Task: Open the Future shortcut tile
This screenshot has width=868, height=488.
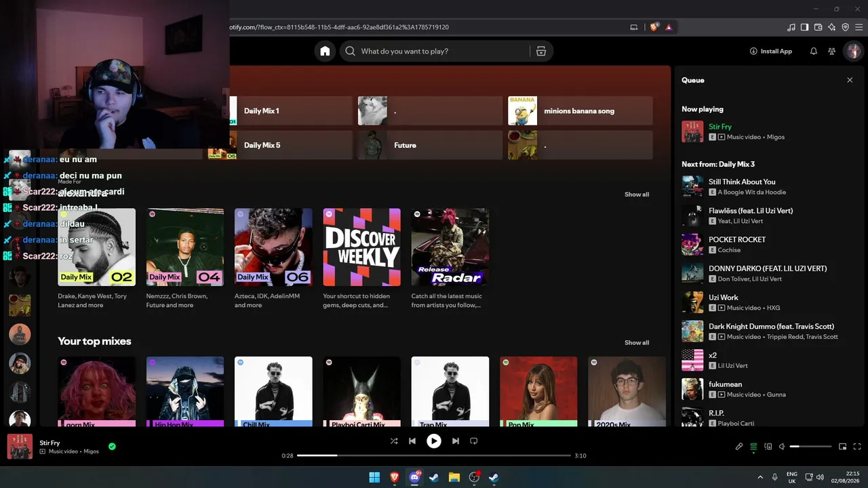Action: 430,145
